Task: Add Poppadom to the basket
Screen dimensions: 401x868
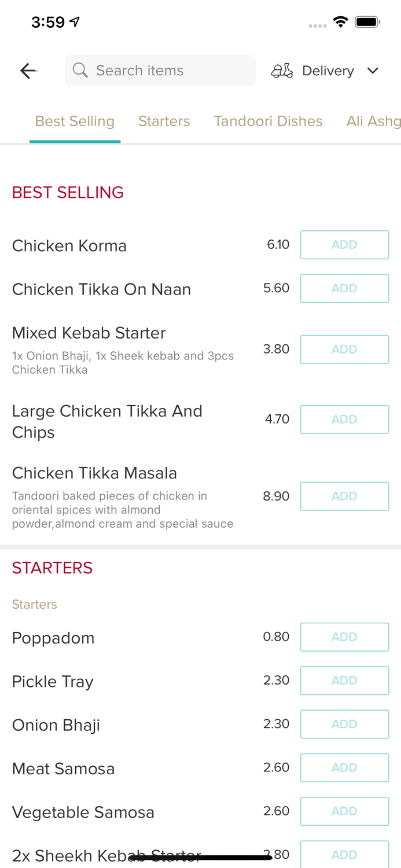Action: point(344,637)
